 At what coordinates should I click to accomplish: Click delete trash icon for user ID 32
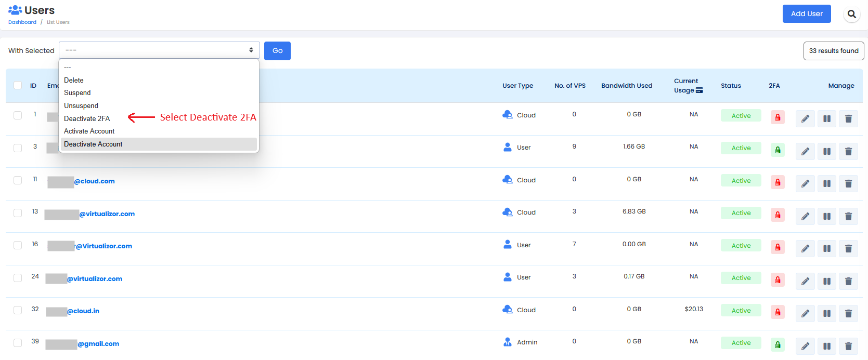pyautogui.click(x=848, y=314)
